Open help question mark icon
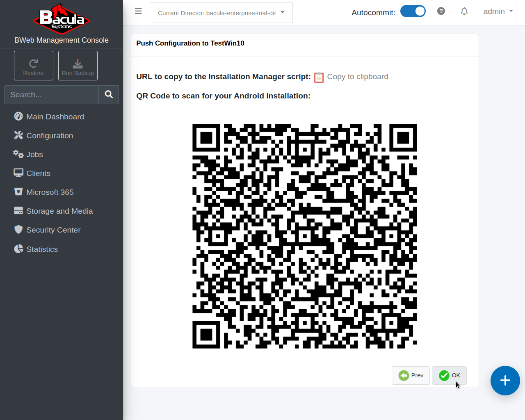The height and width of the screenshot is (420, 525). tap(441, 11)
